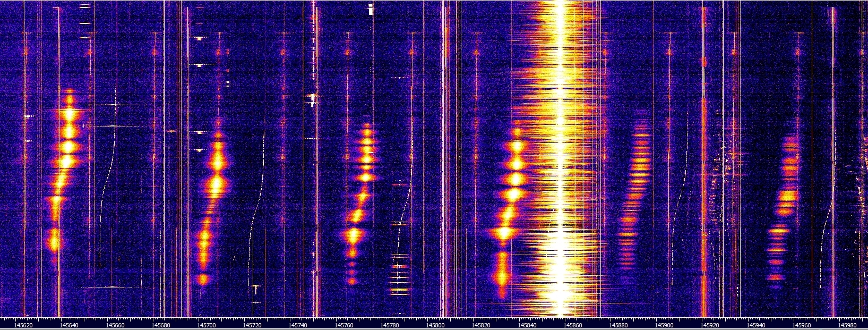868x330 pixels.
Task: Click the wide white saturated signal near 145855
Action: coord(561,159)
